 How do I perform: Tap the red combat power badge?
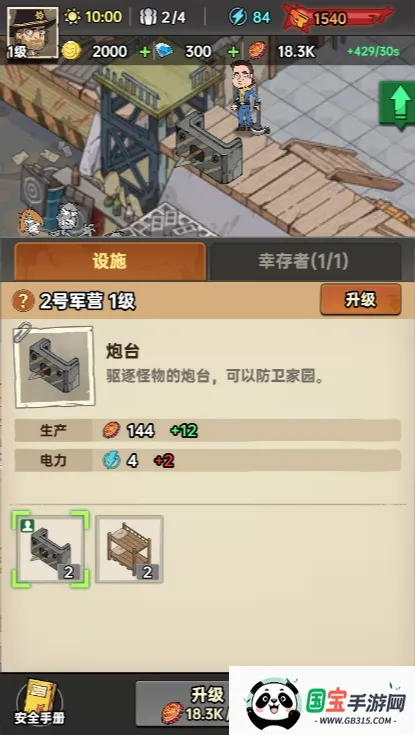coord(338,18)
